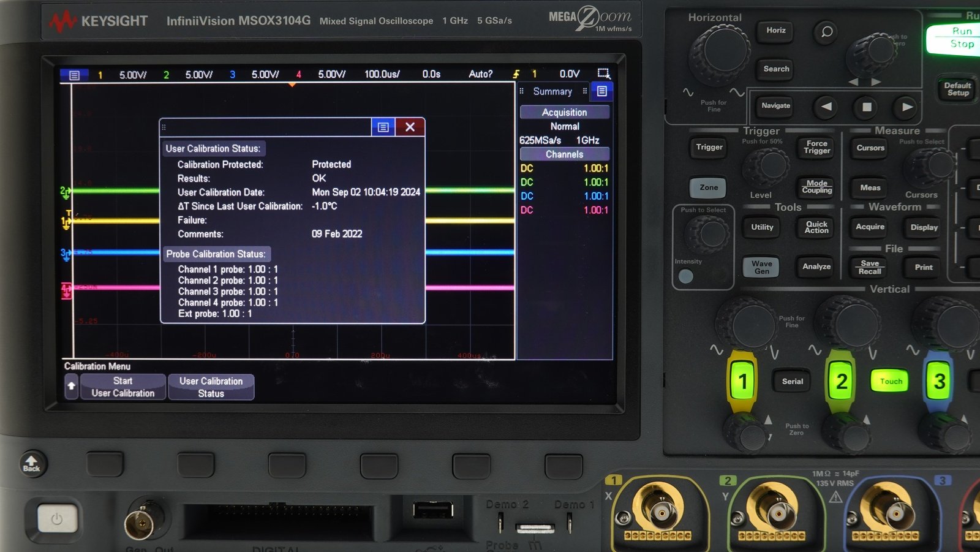Tap the Calibration Menu up arrow
This screenshot has height=552, width=980.
pyautogui.click(x=72, y=386)
